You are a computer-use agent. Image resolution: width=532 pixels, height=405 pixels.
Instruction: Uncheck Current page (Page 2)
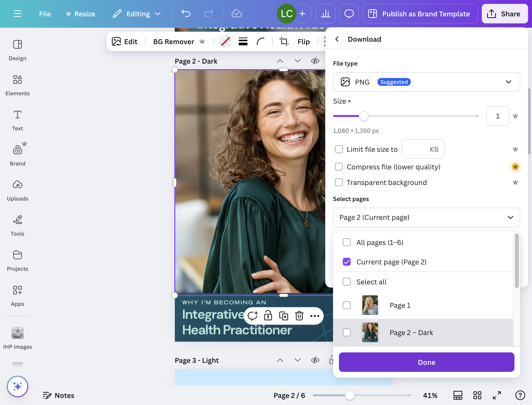347,262
